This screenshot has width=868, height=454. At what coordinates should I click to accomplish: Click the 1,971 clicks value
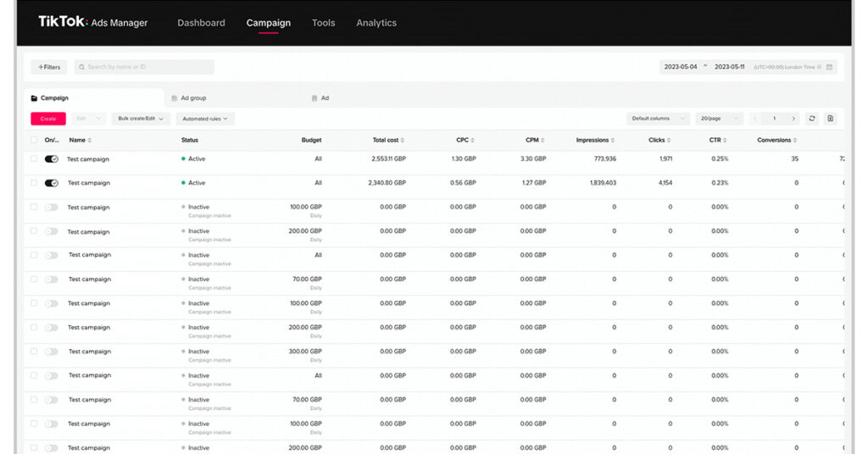click(x=666, y=158)
